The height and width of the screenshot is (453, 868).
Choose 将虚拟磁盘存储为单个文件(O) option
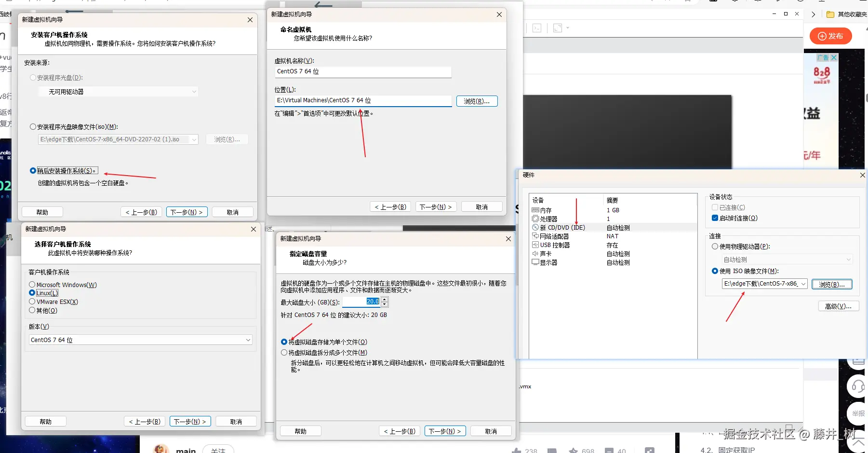(284, 342)
